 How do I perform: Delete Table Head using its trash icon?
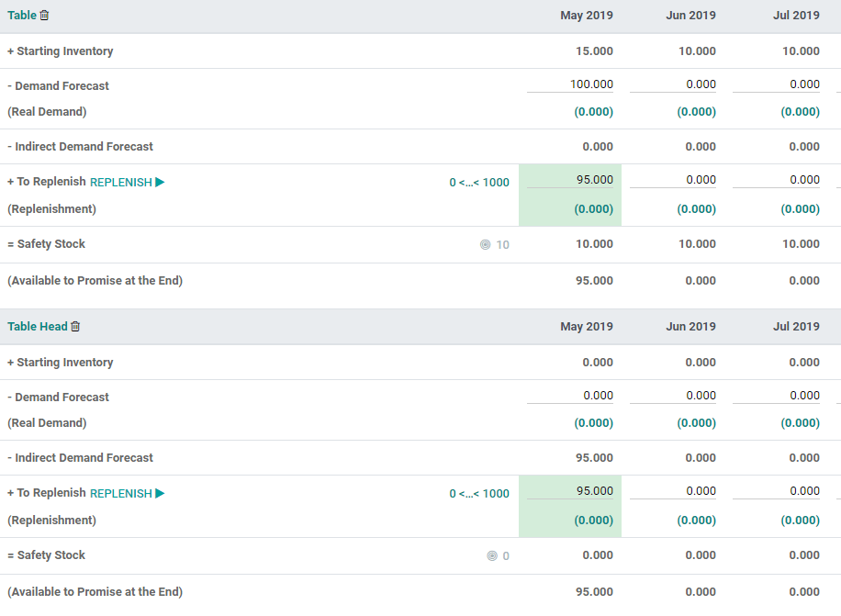(x=76, y=327)
